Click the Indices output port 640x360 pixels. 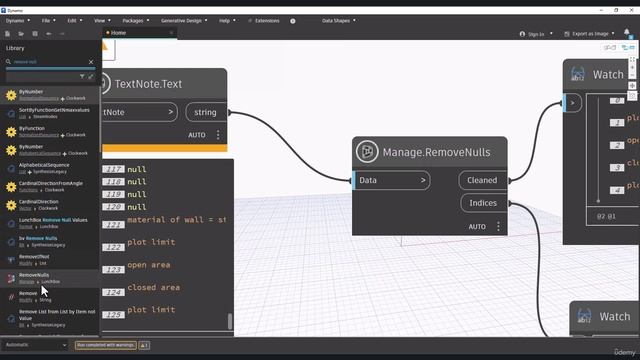click(x=483, y=203)
